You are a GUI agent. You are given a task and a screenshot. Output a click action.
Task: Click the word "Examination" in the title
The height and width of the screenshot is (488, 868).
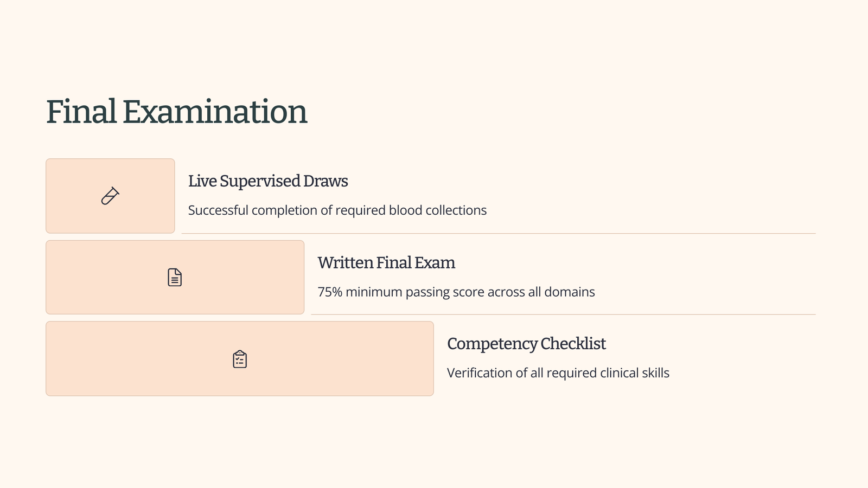(x=215, y=112)
